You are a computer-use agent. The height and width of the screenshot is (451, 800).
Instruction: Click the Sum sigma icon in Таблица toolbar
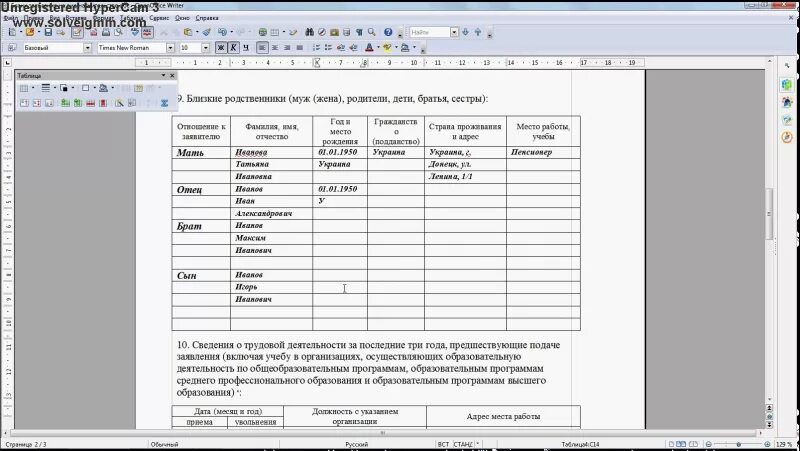tap(164, 103)
